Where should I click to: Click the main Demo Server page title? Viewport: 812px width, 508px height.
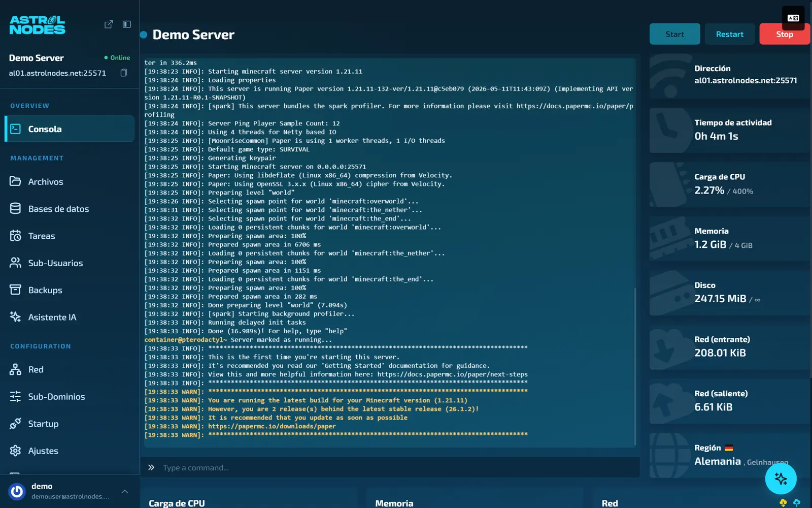[193, 35]
